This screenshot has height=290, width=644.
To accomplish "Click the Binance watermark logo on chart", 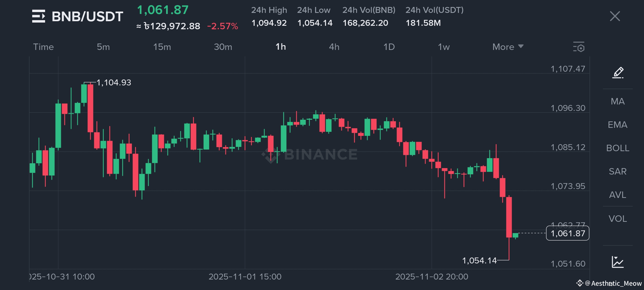I will [309, 155].
